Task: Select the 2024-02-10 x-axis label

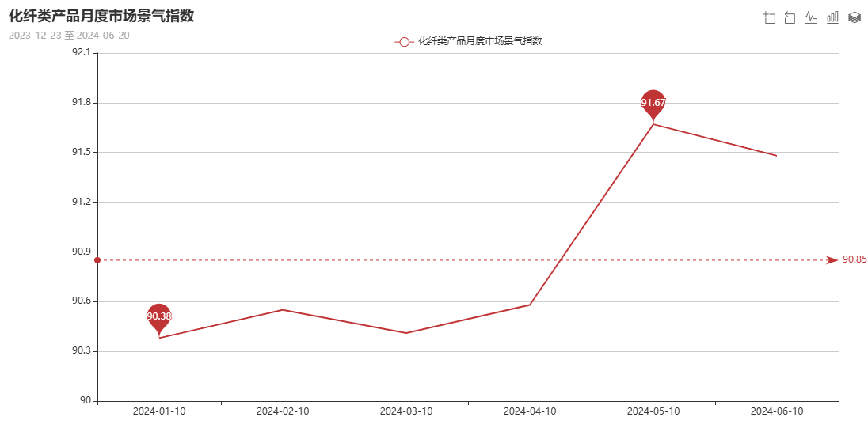Action: 282,412
